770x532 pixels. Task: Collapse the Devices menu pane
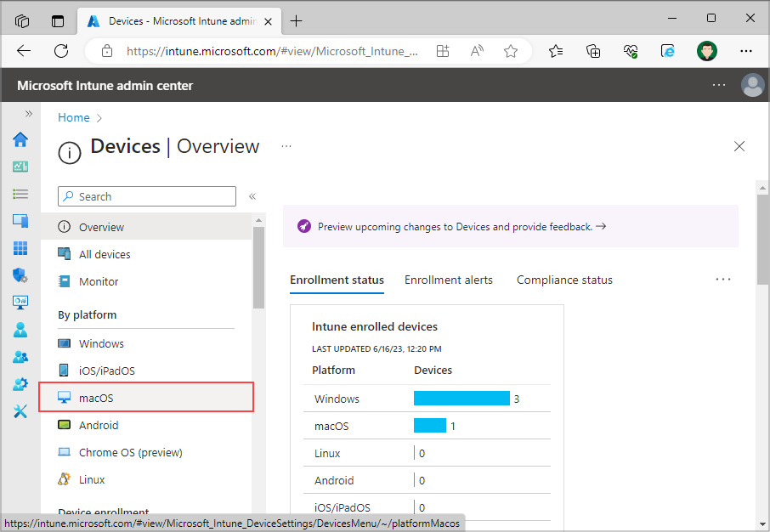[x=252, y=196]
